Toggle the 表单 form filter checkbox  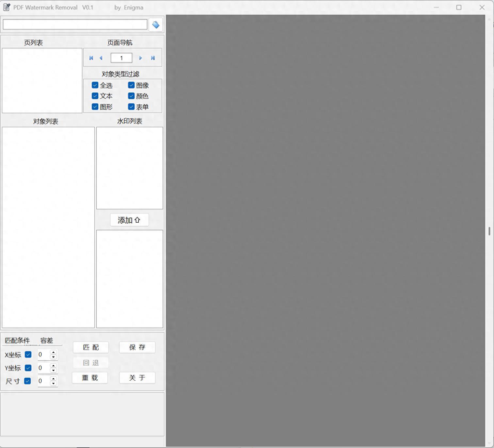tap(131, 107)
